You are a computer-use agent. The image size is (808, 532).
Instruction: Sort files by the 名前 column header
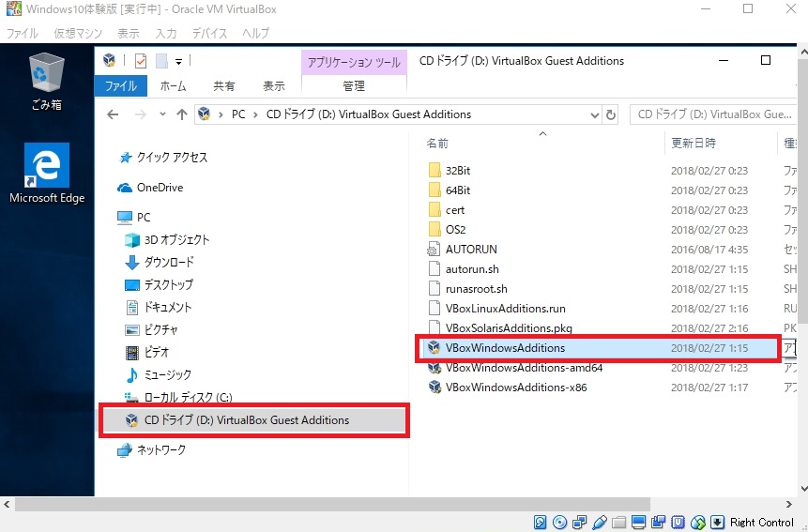437,144
